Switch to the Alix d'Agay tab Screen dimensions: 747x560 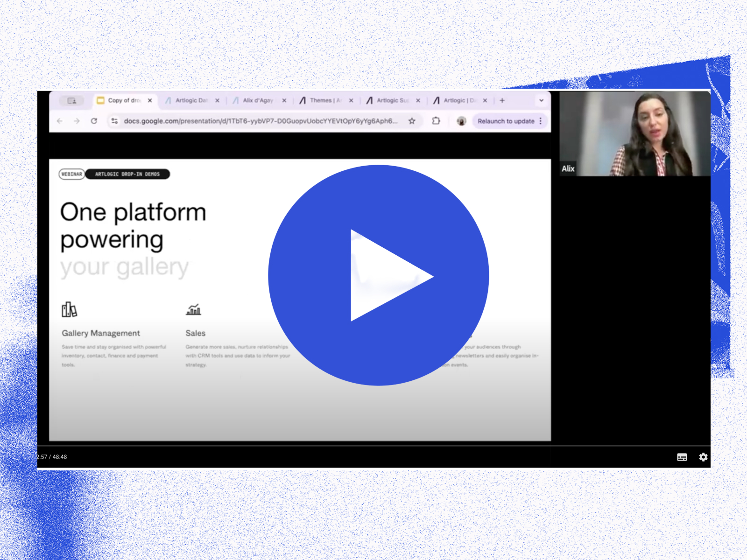click(x=258, y=100)
